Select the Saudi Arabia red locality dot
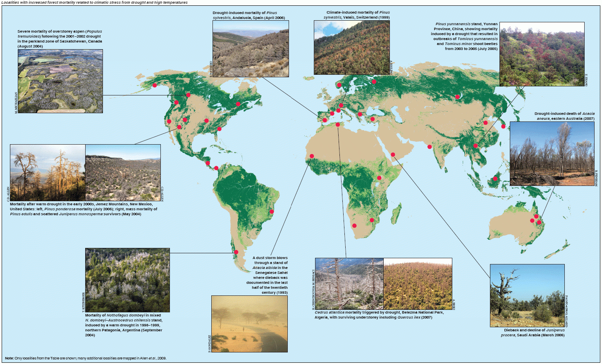Screen dimensions: 602x364 (x=393, y=155)
